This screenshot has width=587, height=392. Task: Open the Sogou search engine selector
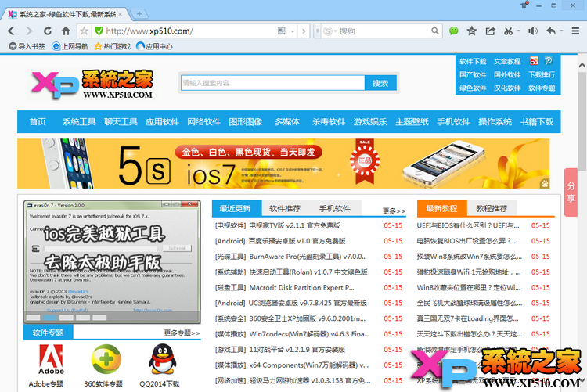pos(330,31)
